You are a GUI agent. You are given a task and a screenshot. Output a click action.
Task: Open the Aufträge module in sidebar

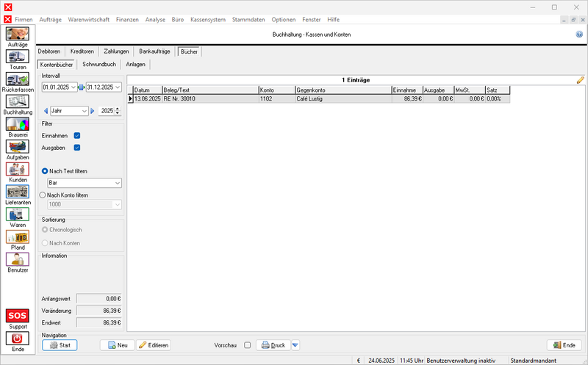[18, 34]
